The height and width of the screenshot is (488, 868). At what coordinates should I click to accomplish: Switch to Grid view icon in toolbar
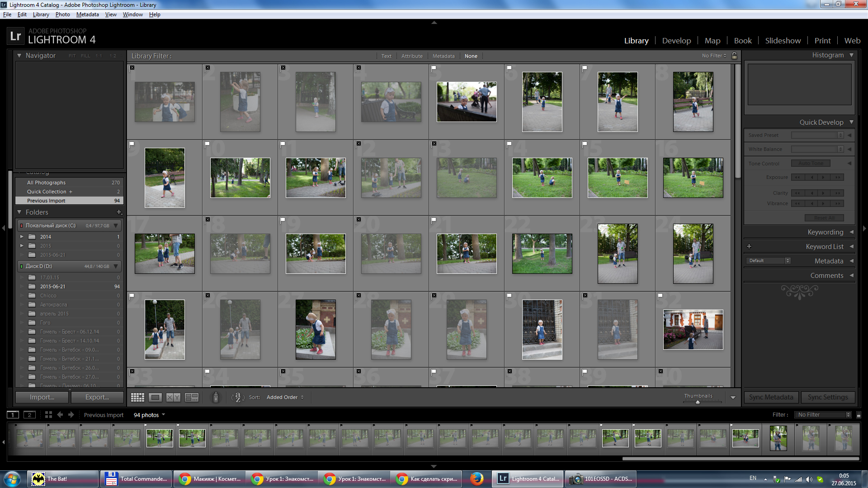(x=137, y=398)
